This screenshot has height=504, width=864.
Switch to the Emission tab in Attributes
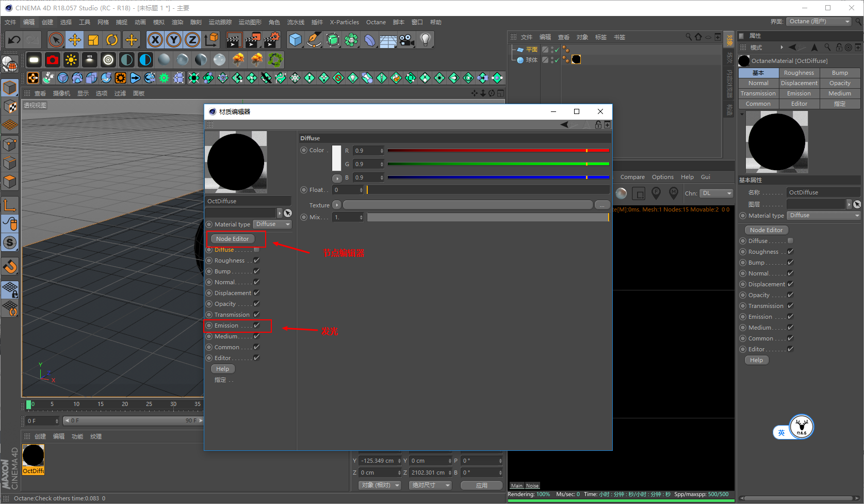point(799,93)
